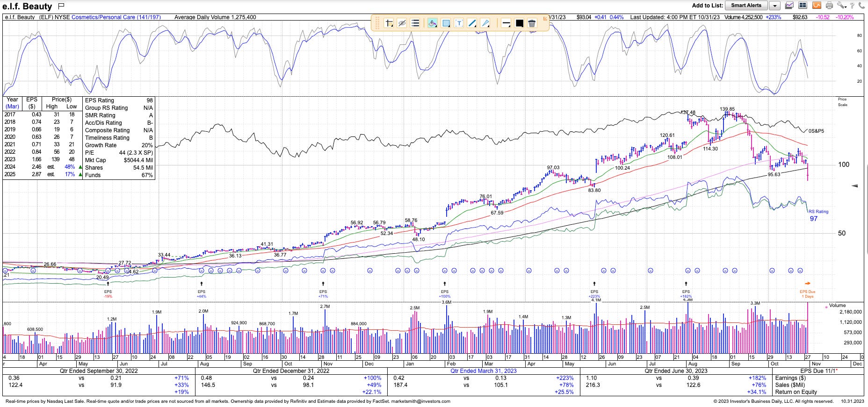Open line thickness selector
The height and width of the screenshot is (407, 868).
click(x=506, y=23)
